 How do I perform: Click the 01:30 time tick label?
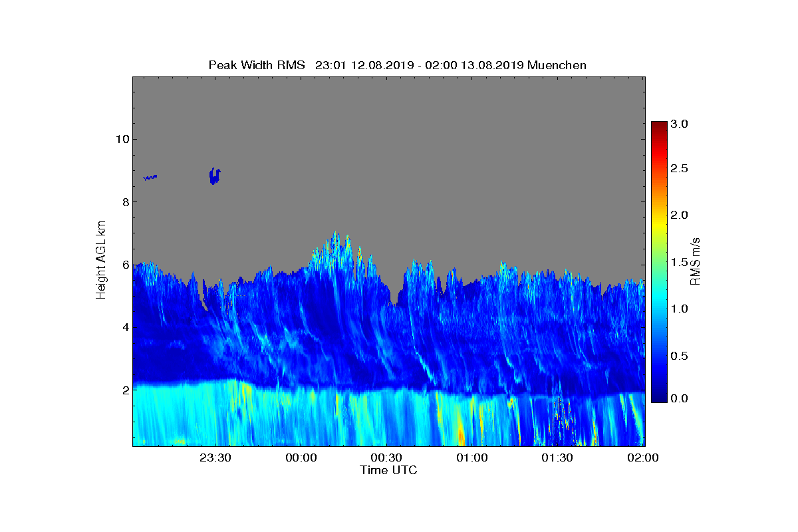557,458
